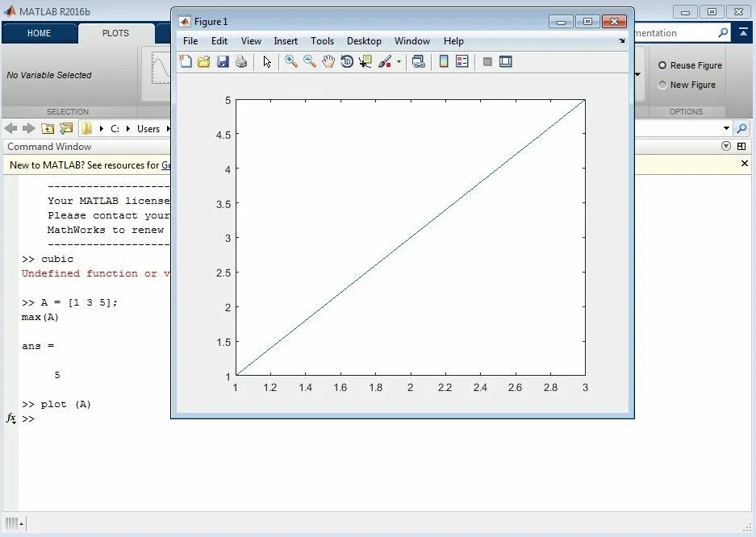The image size is (756, 537).
Task: Insert a Legend via toolbar icon
Action: 462,61
